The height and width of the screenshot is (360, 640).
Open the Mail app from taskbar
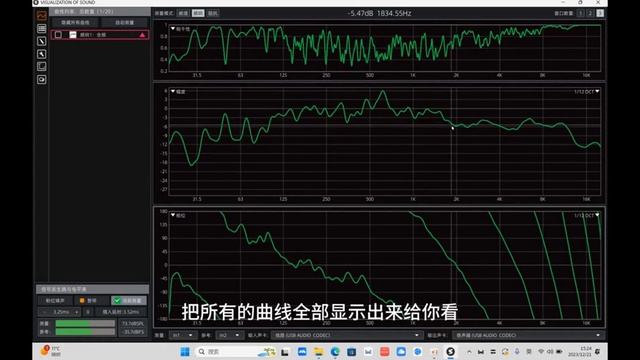(368, 351)
